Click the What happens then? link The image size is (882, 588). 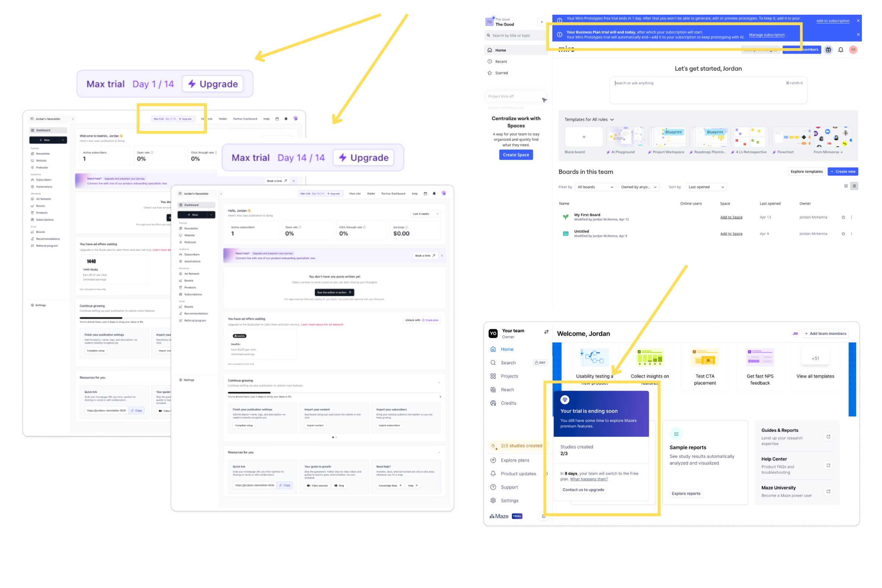588,479
